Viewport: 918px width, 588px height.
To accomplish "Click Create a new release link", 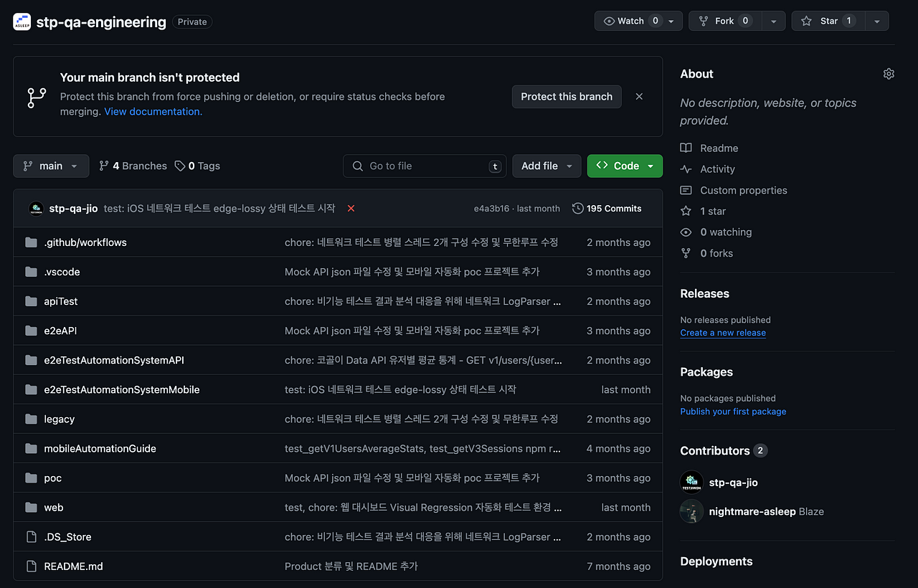I will [723, 333].
